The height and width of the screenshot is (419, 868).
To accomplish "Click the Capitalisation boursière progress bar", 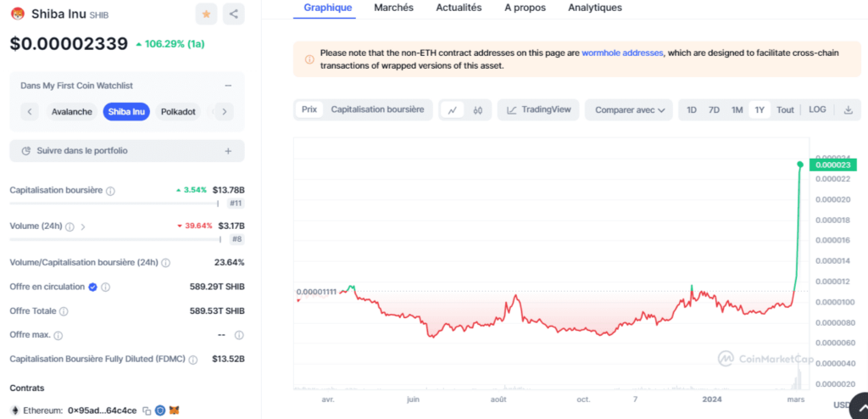I will 114,204.
